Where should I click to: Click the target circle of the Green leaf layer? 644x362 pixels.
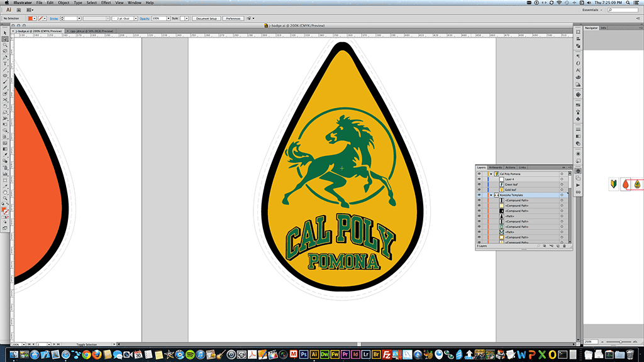coord(562,185)
